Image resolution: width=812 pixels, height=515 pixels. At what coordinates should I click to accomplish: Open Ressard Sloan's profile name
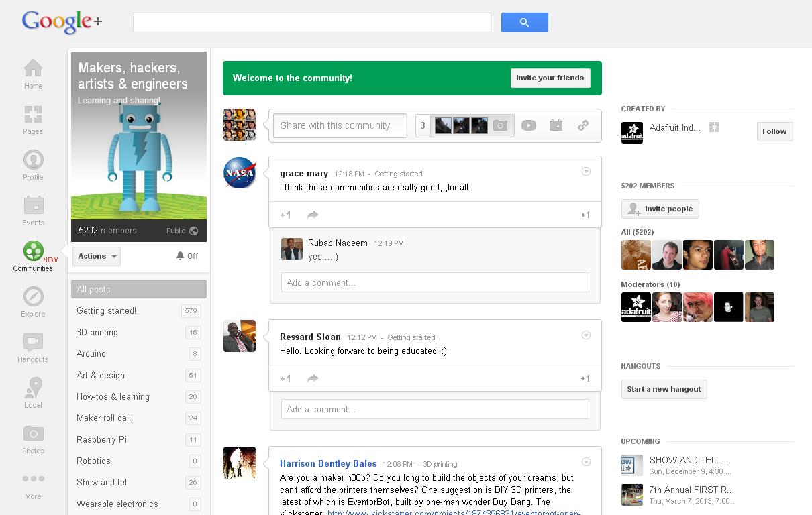click(310, 337)
